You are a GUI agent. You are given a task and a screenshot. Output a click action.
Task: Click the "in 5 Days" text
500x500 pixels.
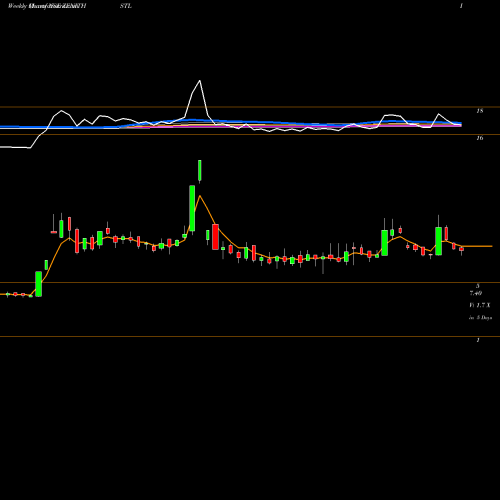[480, 318]
